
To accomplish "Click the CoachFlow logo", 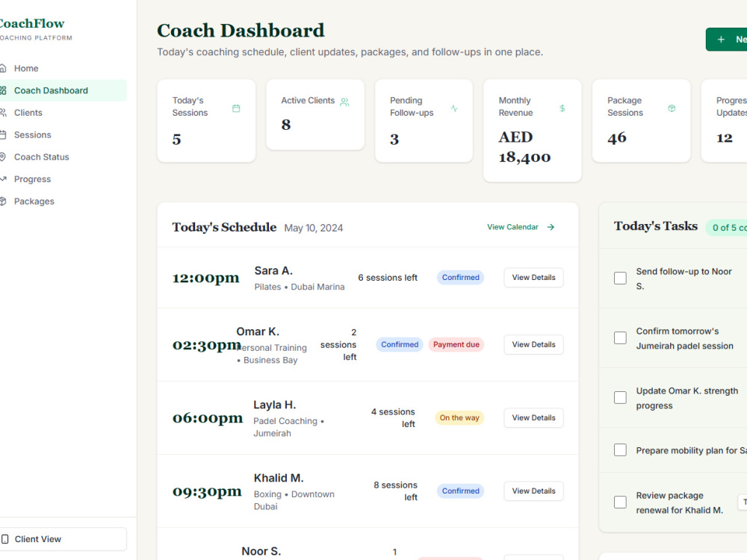I will 31,23.
